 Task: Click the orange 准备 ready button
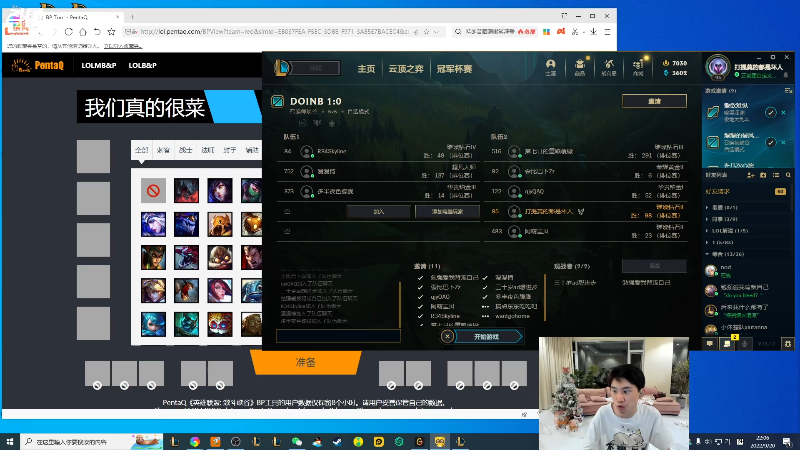point(306,362)
